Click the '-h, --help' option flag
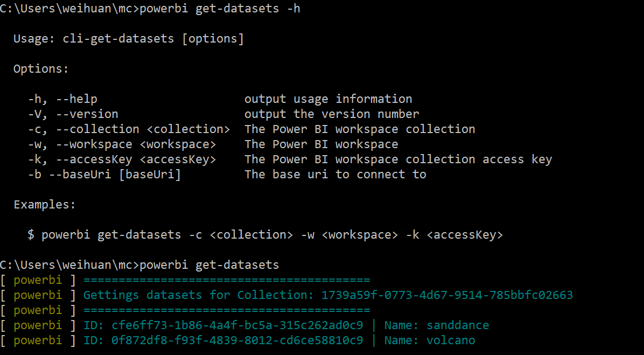The width and height of the screenshot is (644, 355). pyautogui.click(x=62, y=99)
